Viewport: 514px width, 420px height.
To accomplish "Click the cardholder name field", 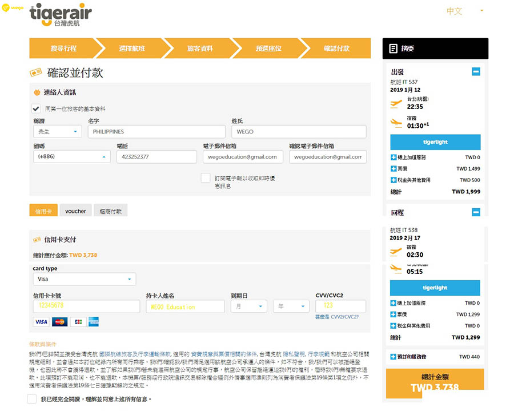I will coord(185,306).
